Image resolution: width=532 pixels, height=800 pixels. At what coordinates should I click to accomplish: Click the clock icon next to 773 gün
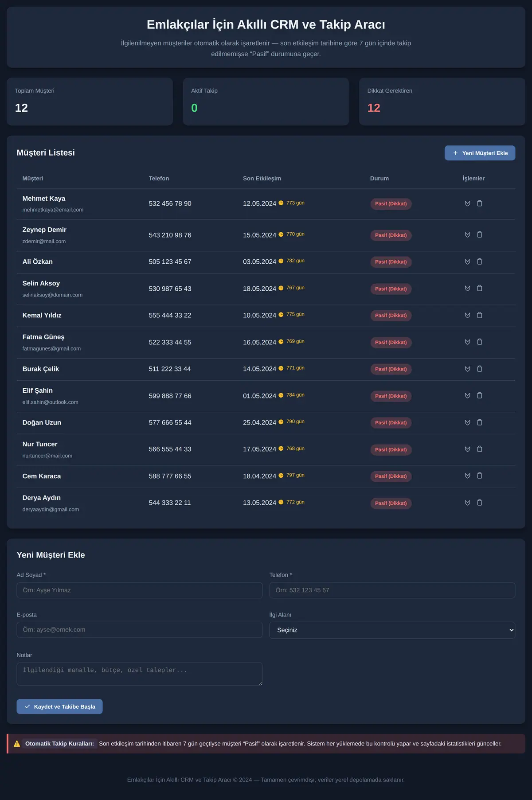coord(281,203)
